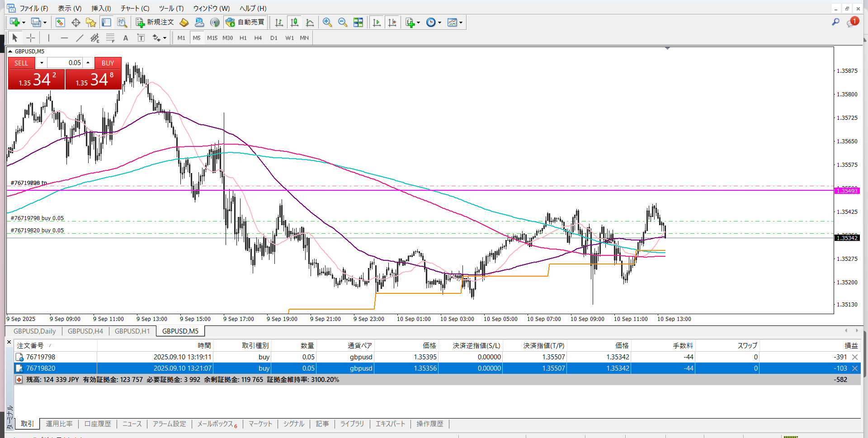Switch chart to candlestick style
868x438 pixels.
294,22
